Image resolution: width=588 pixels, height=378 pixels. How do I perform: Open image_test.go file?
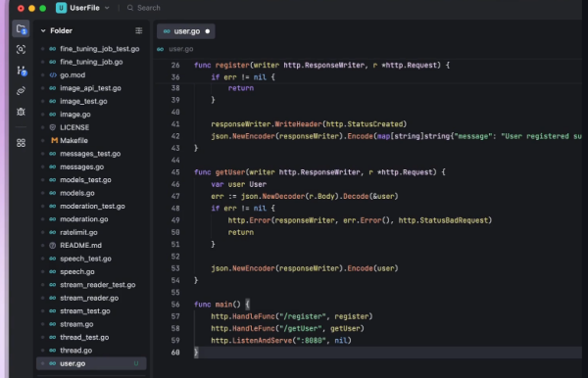[83, 101]
